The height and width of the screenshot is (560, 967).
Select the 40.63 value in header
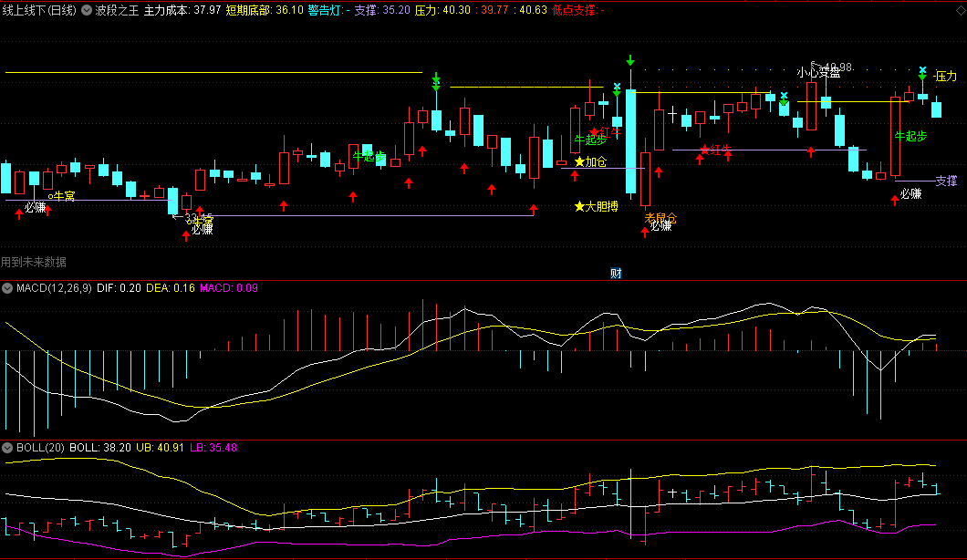[x=533, y=10]
